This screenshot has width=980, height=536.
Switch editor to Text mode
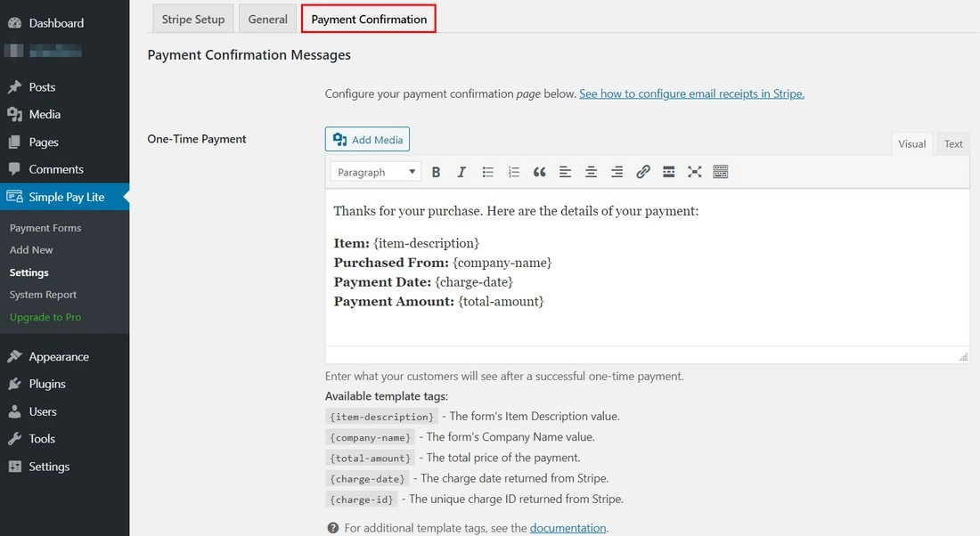pyautogui.click(x=953, y=144)
